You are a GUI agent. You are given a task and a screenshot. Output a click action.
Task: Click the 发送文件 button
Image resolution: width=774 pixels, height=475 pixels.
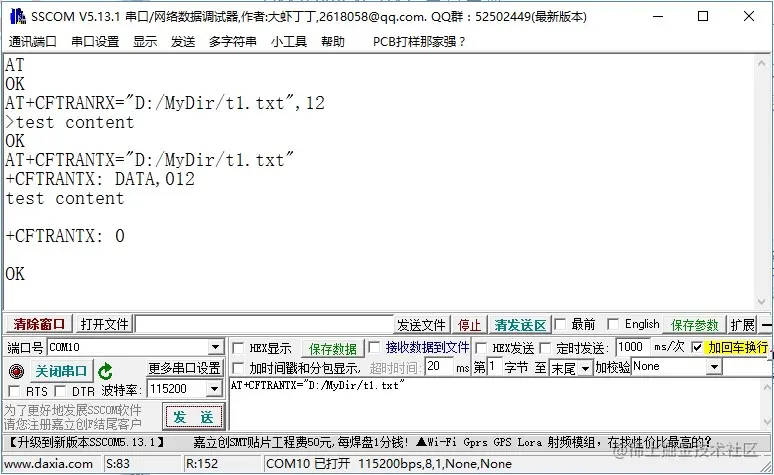421,325
